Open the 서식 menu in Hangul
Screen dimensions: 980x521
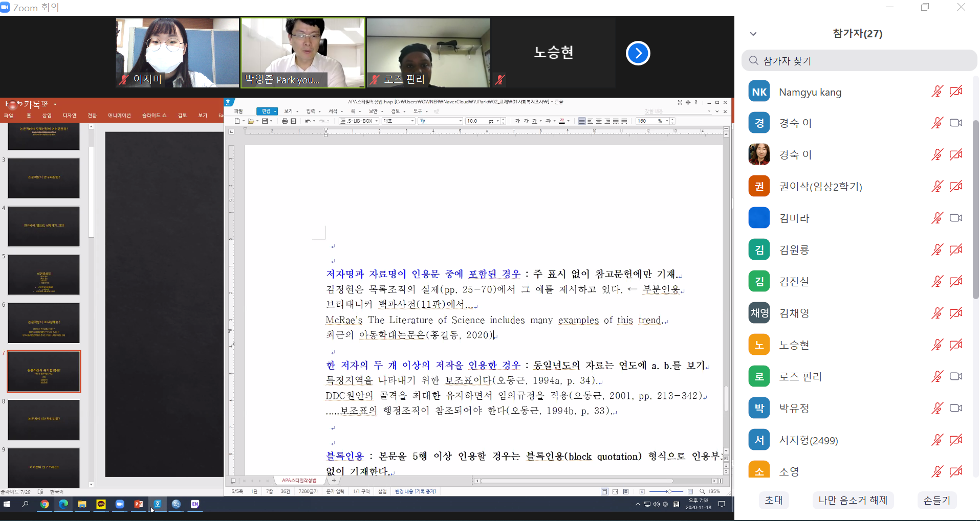click(333, 111)
